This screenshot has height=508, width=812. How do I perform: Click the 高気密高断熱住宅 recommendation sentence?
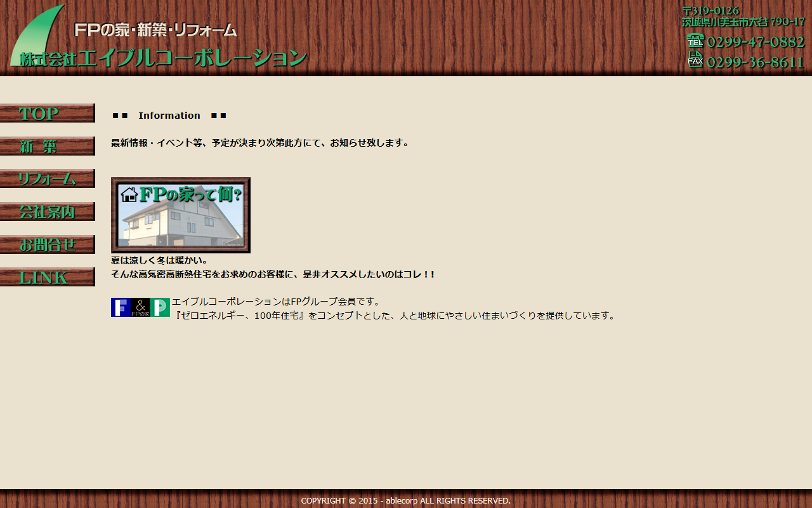(x=273, y=274)
